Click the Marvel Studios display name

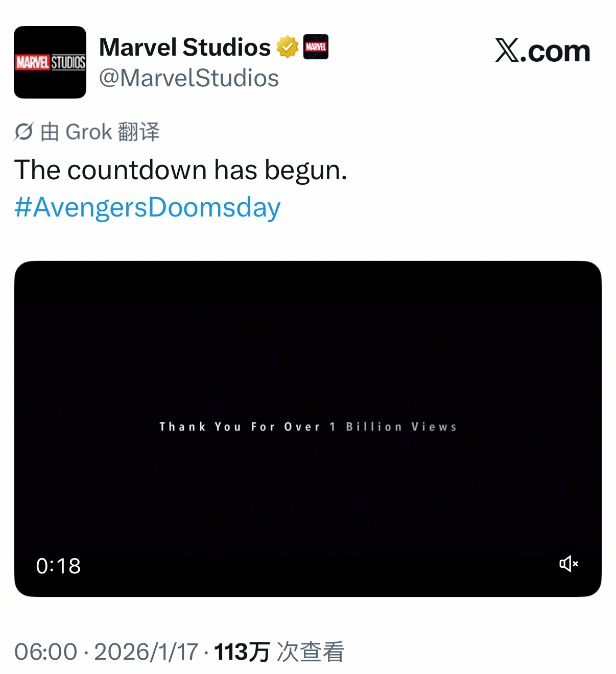(x=185, y=47)
